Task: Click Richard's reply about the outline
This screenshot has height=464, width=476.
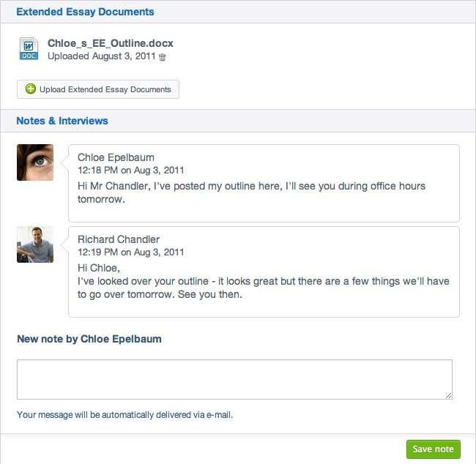Action: (264, 281)
